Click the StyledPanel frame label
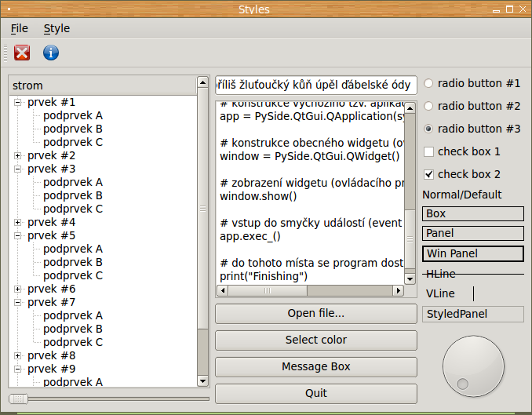The width and height of the screenshot is (532, 415). click(x=473, y=315)
